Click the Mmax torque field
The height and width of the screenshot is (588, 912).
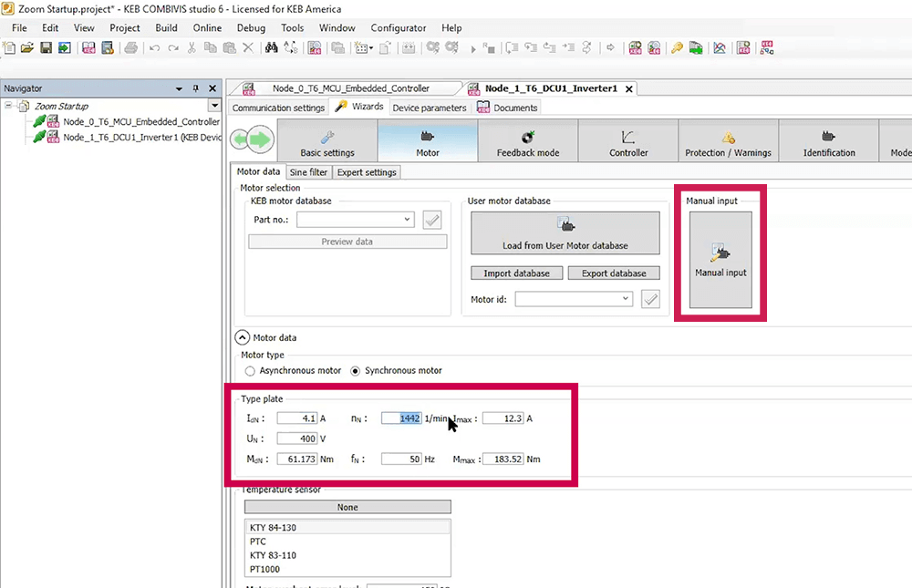click(503, 459)
